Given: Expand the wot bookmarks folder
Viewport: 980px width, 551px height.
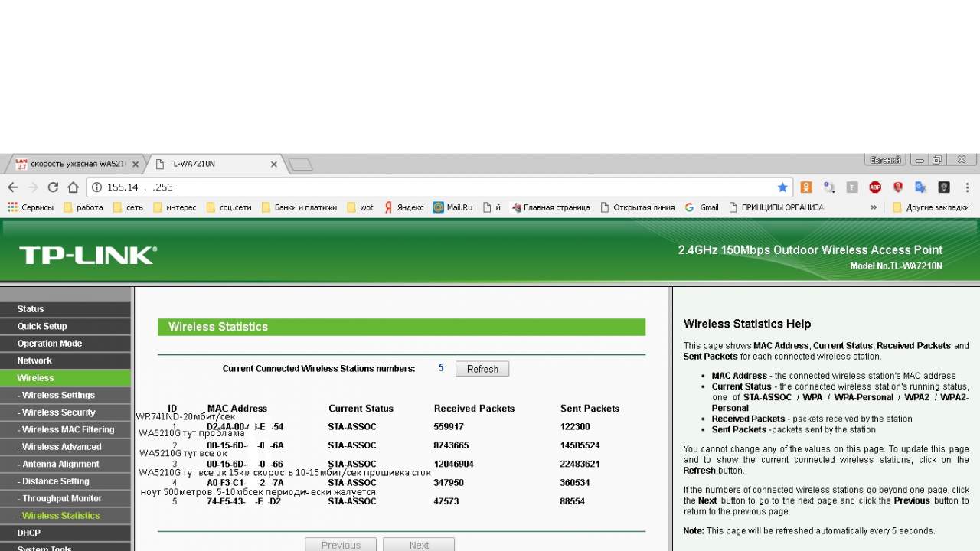Looking at the screenshot, I should click(361, 207).
